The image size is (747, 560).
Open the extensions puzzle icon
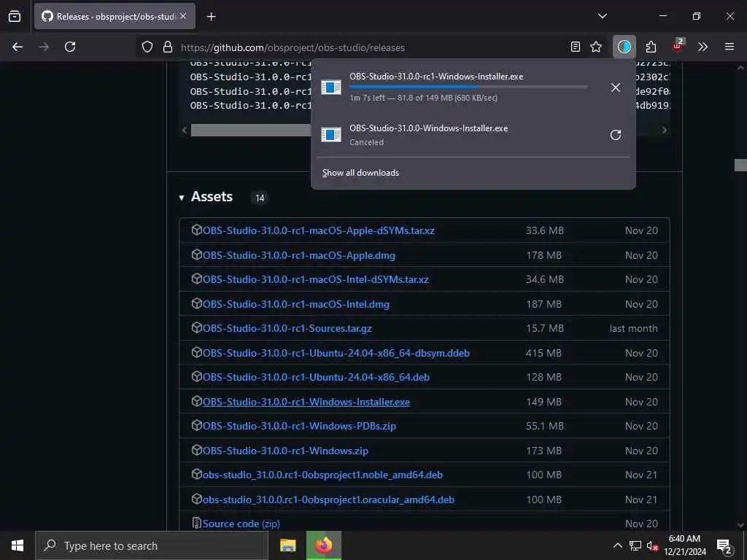click(x=651, y=47)
